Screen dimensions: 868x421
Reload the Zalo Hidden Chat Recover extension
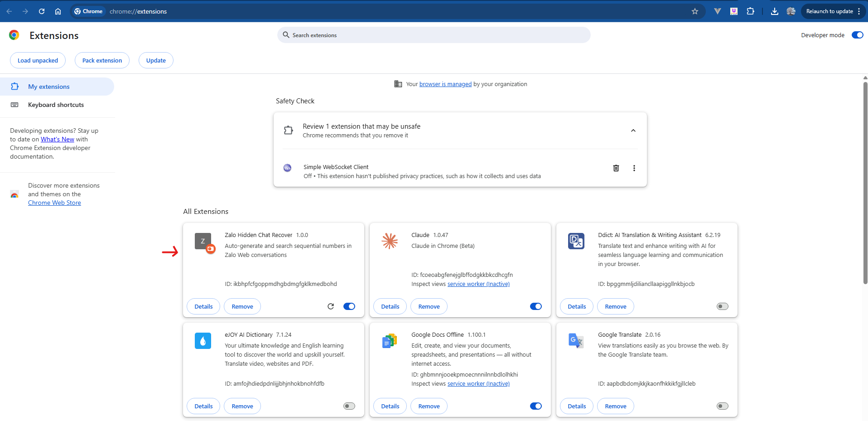331,306
